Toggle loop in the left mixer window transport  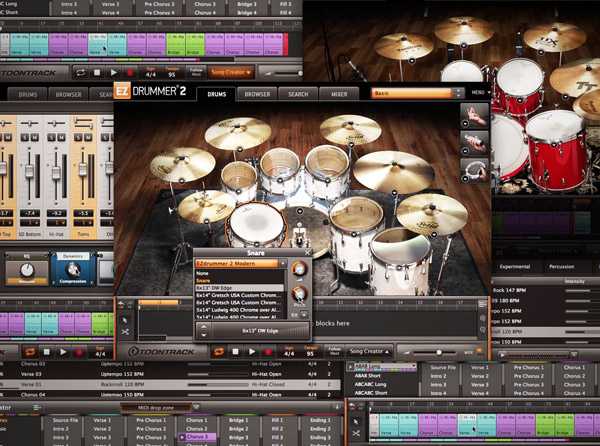(30, 352)
